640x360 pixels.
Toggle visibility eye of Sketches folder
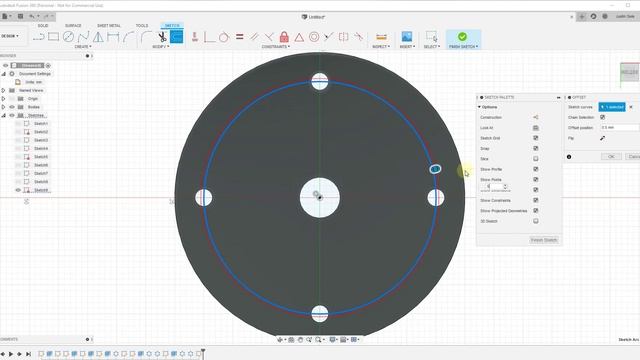coord(12,116)
